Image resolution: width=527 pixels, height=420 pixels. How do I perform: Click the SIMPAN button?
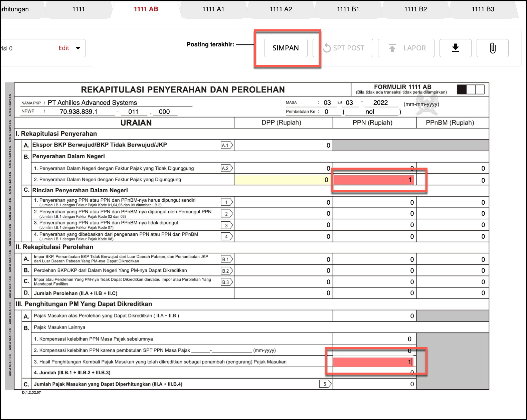pos(286,48)
